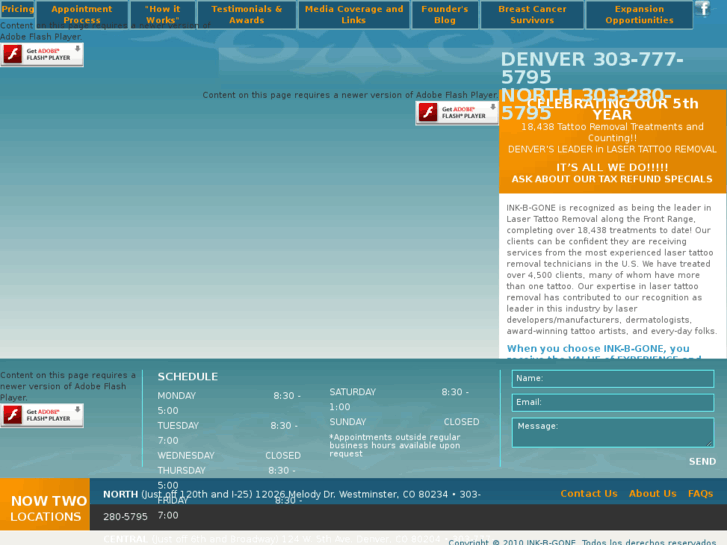Click 18,438 Tattoo Removal Treatments text
Image resolution: width=727 pixels, height=545 pixels.
(612, 132)
